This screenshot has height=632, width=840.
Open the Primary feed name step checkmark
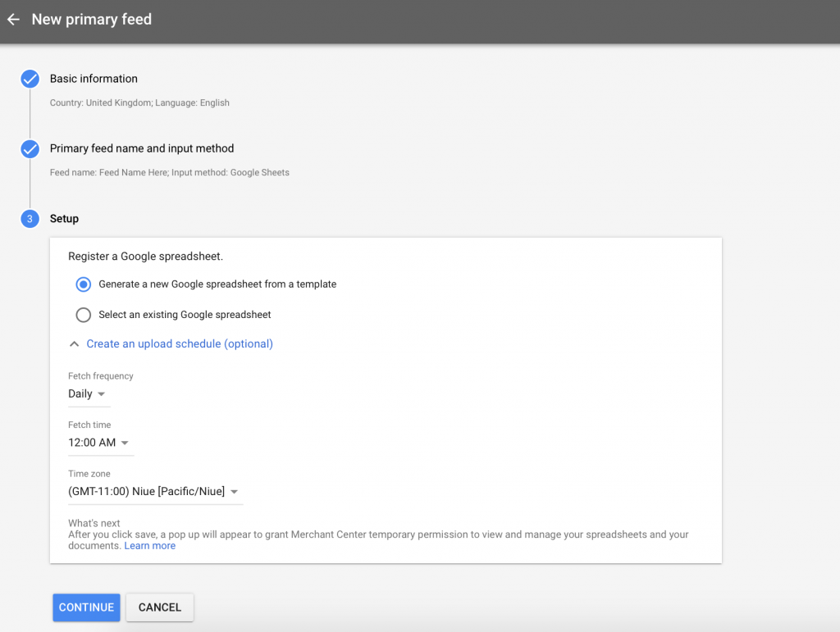[x=30, y=148]
